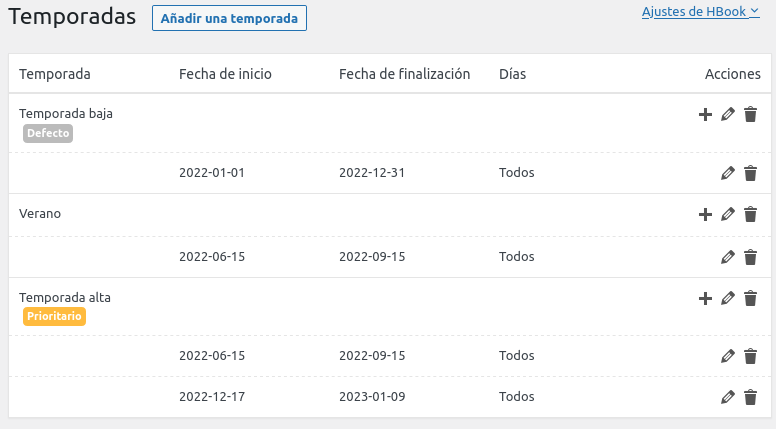Add dates to Temporada baja season

[x=705, y=115]
